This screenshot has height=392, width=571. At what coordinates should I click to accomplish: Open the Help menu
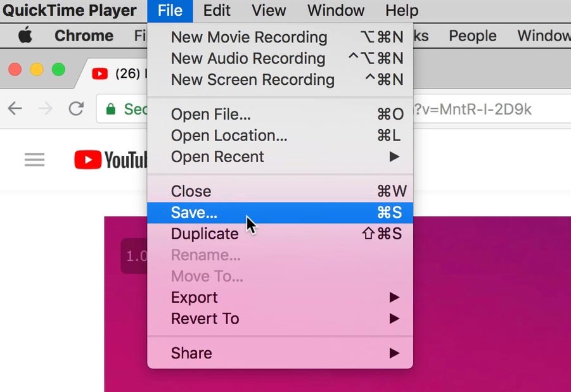(402, 11)
